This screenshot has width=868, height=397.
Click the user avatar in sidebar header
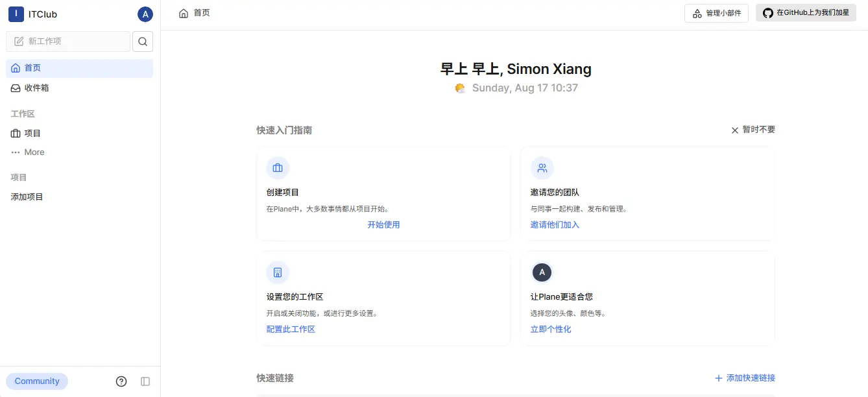click(145, 14)
